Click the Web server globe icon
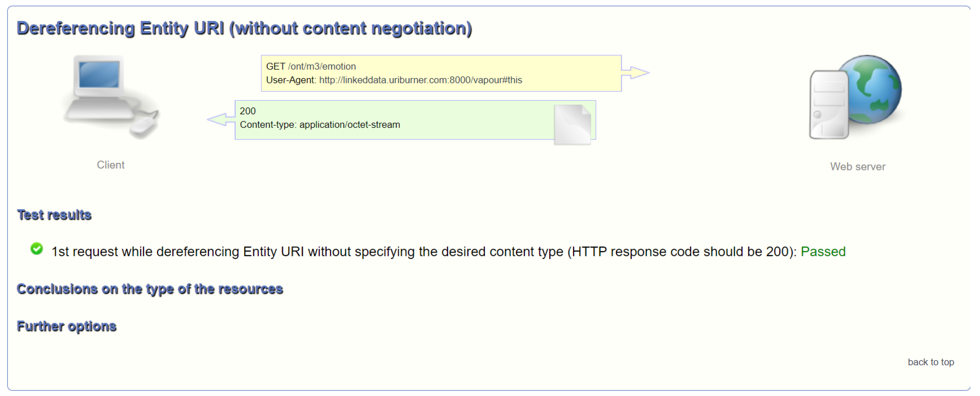Screen dimensions: 980x396 click(856, 97)
